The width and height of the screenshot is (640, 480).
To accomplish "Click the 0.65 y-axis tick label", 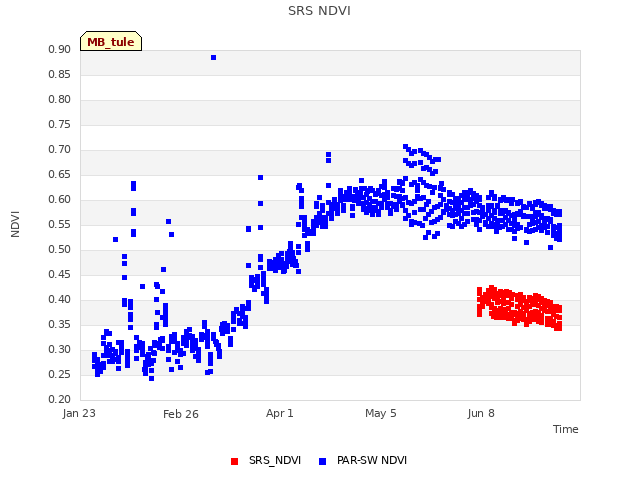I will [x=59, y=174].
